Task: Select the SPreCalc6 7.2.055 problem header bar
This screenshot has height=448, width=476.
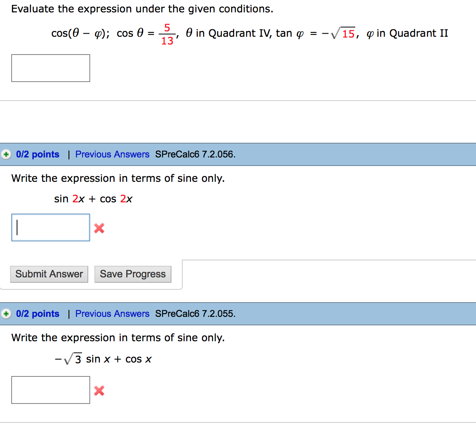Action: [238, 314]
